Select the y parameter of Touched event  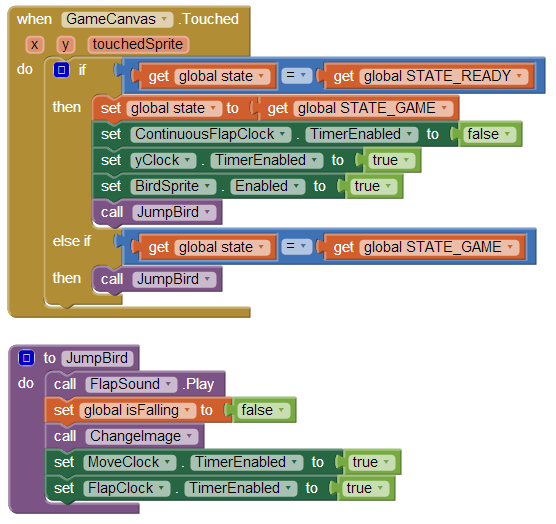65,45
